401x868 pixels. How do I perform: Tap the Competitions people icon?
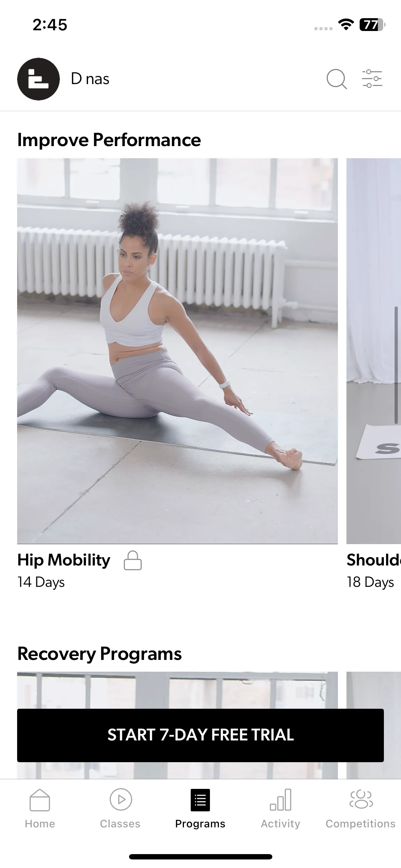coord(361,799)
